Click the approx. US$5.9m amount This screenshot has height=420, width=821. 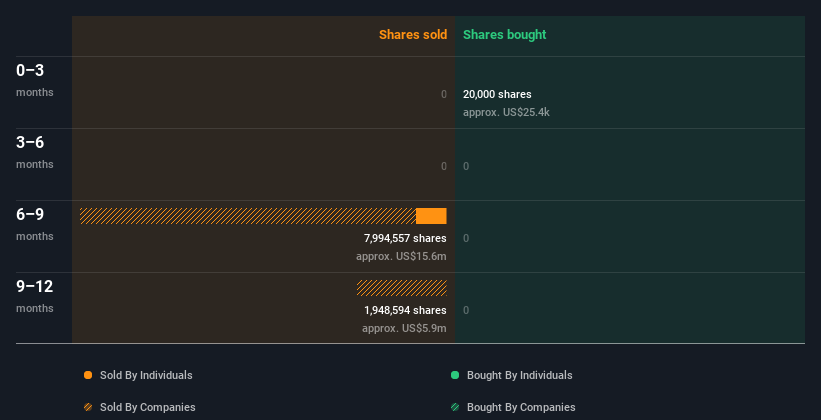[x=404, y=328]
